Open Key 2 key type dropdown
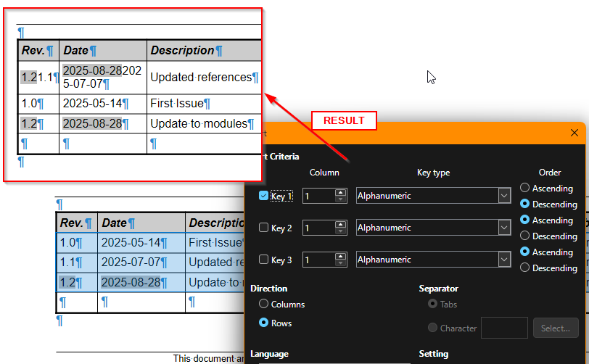Viewport: 589px width, 364px height. pyautogui.click(x=504, y=228)
